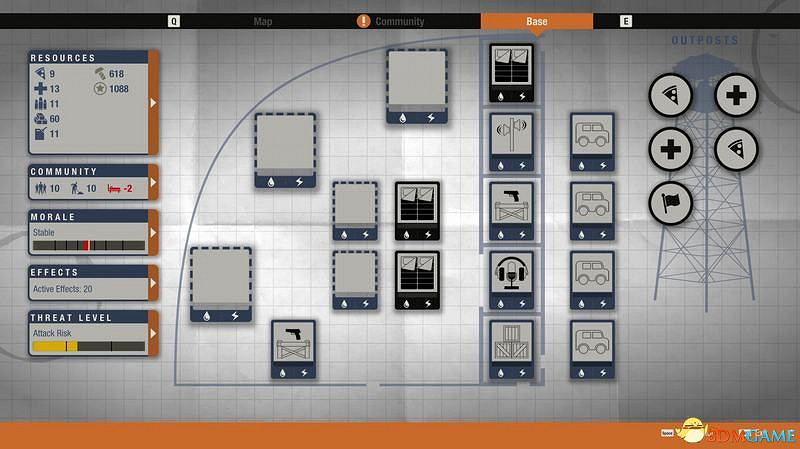Click the Attack Risk threat meter
The height and width of the screenshot is (449, 800).
click(88, 346)
